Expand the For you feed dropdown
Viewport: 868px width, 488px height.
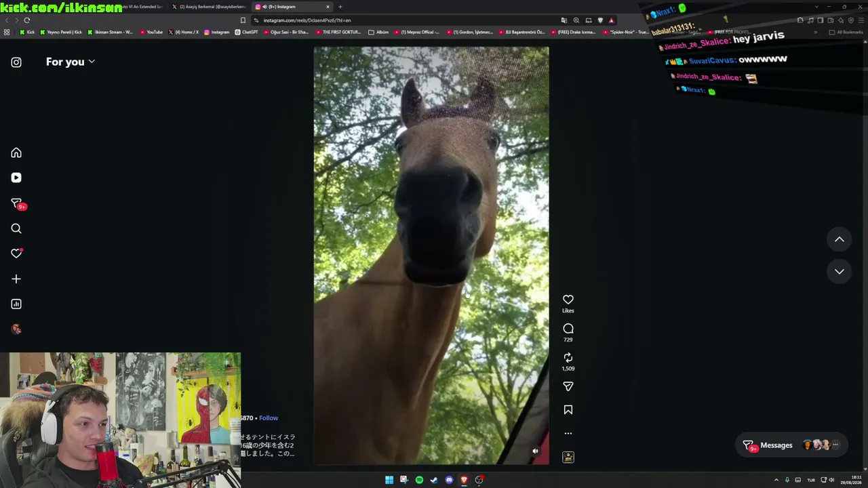click(x=71, y=62)
